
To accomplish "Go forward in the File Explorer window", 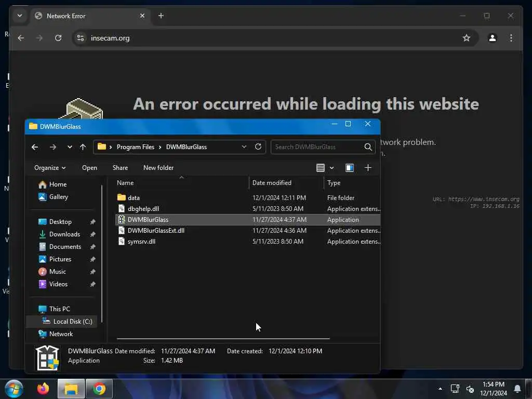I will pyautogui.click(x=53, y=147).
